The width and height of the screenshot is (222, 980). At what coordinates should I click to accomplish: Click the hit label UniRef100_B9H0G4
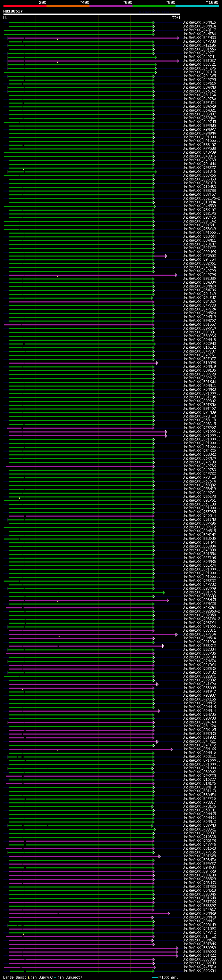[x=199, y=868]
